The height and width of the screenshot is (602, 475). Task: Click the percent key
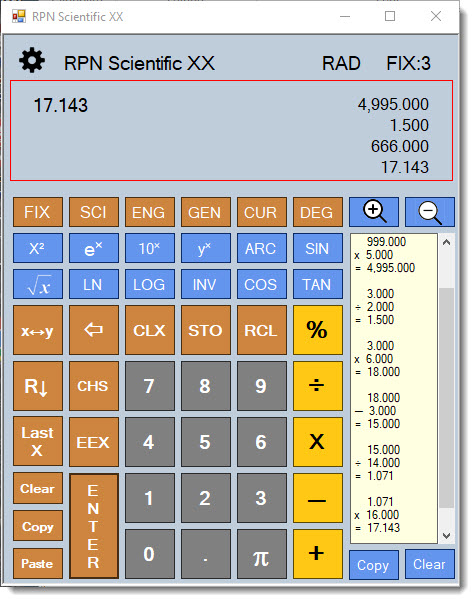click(318, 330)
